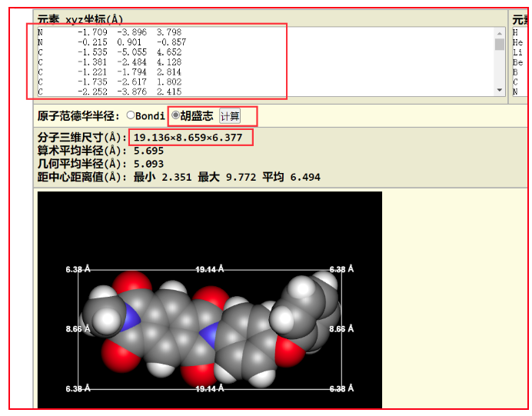Click the minimum distance value 2.351

[176, 177]
